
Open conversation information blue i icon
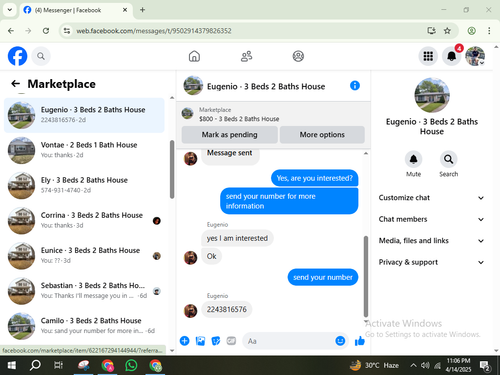(355, 86)
